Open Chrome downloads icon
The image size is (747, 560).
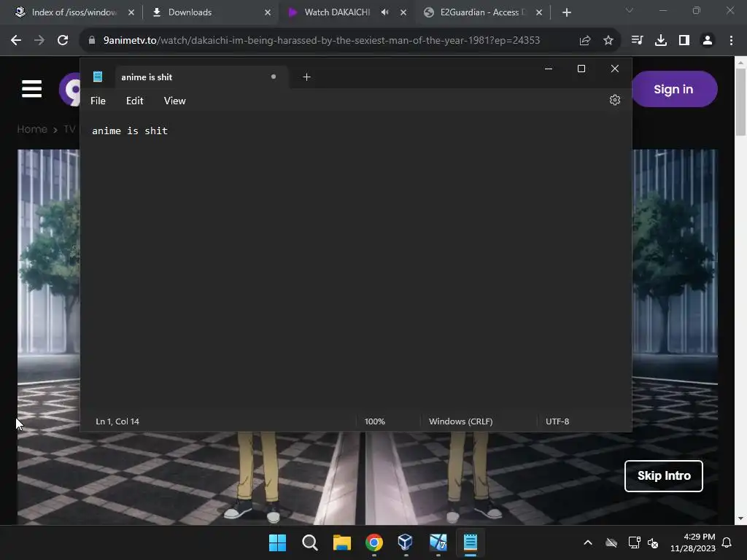(661, 41)
